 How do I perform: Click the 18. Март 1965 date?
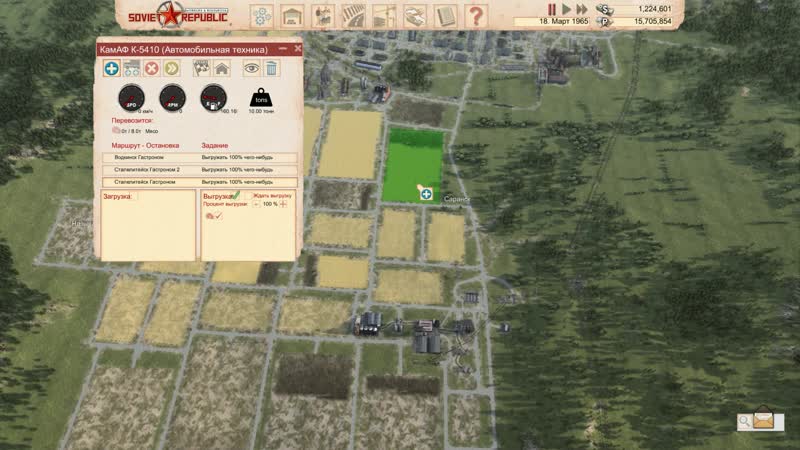tap(563, 22)
